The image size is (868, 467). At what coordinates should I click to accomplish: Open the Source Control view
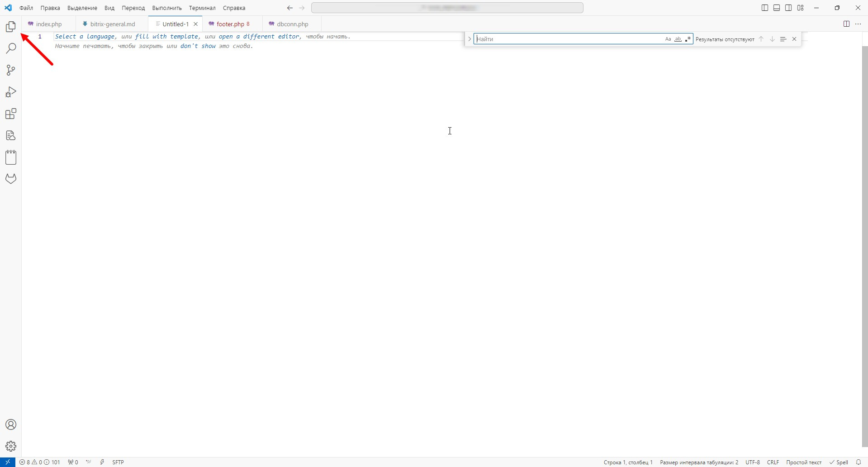click(x=11, y=70)
